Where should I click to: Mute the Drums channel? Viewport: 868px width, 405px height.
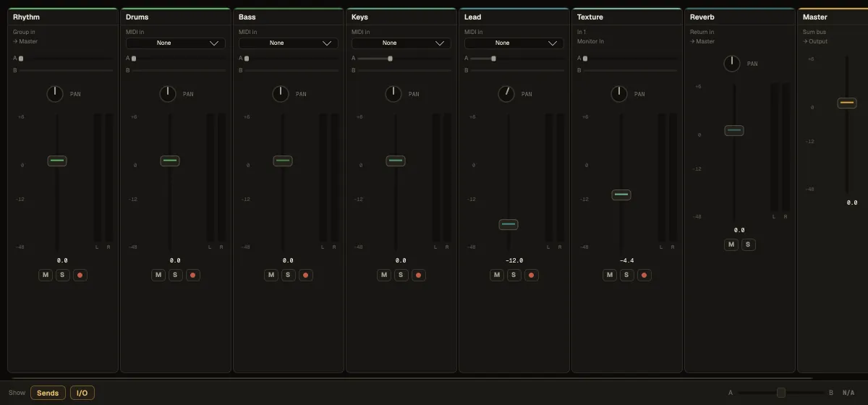(159, 275)
